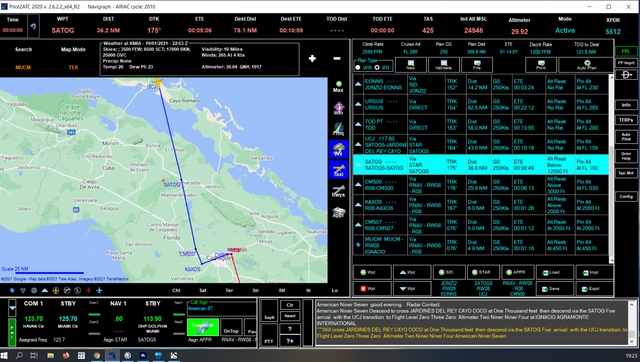The image size is (640, 362).
Task: Select the IFR plan type radio button
Action: click(377, 67)
